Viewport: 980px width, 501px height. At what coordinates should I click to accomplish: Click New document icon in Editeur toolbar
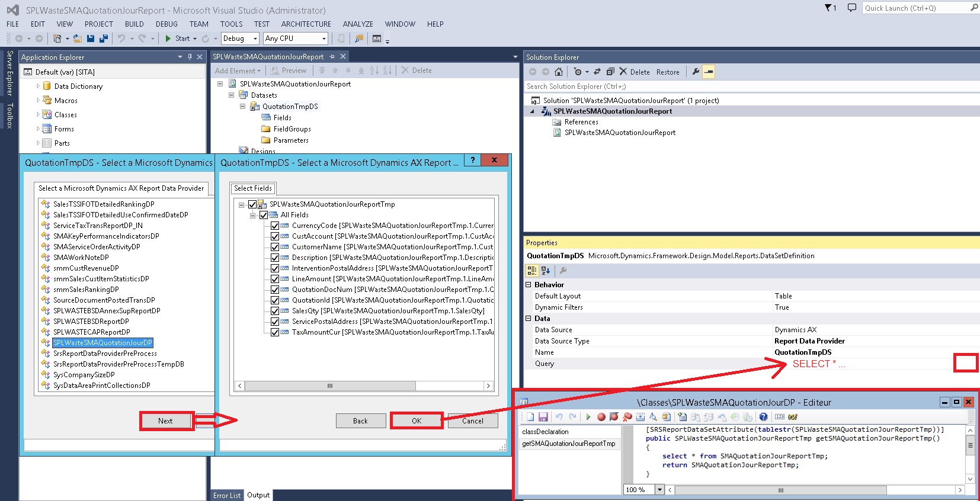(530, 417)
